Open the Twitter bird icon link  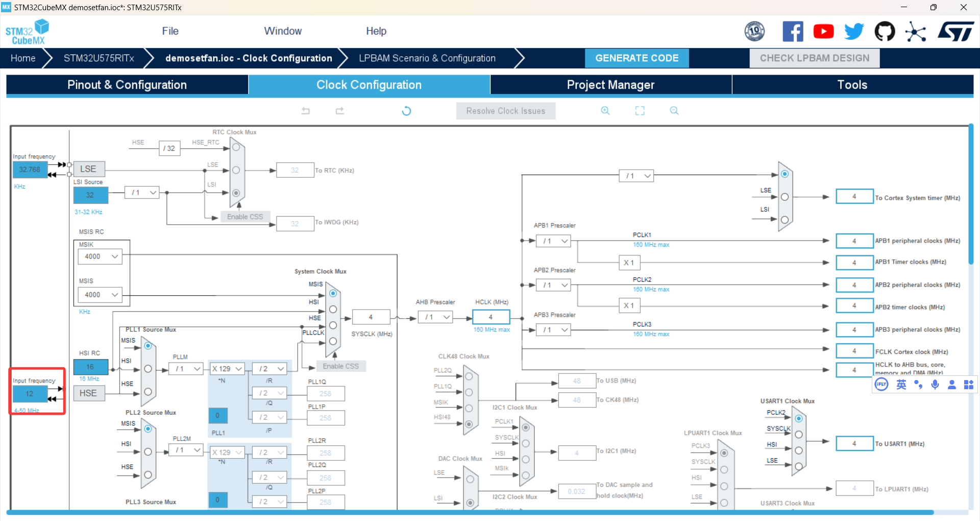(854, 32)
